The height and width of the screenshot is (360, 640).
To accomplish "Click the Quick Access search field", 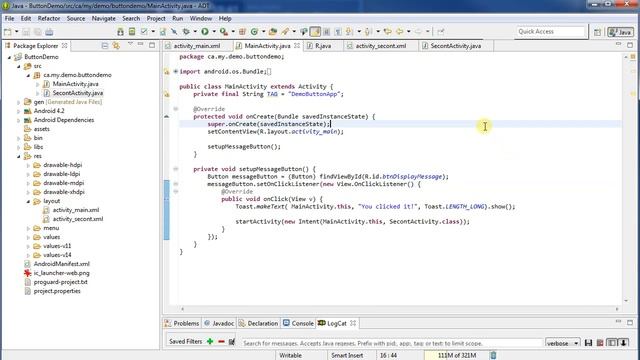I will (551, 32).
